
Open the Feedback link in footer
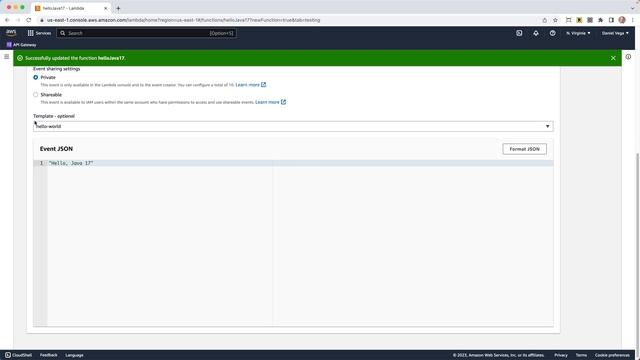49,355
